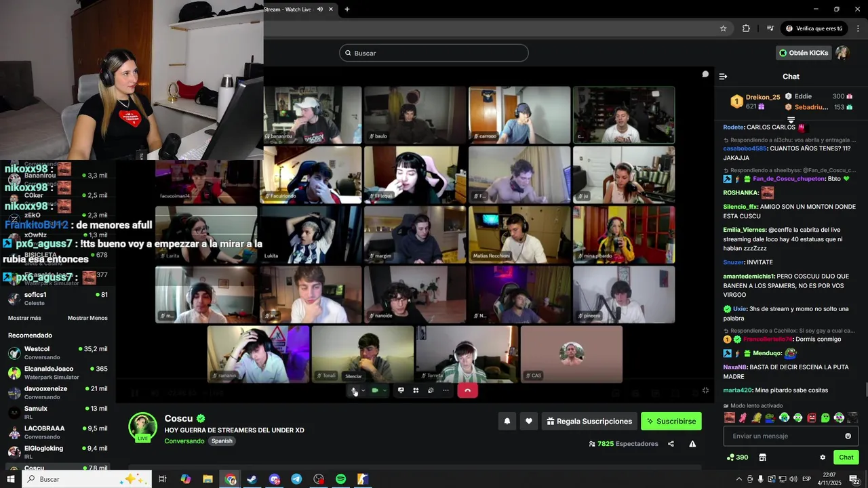
Task: Open Steam from taskbar
Action: pos(252,479)
